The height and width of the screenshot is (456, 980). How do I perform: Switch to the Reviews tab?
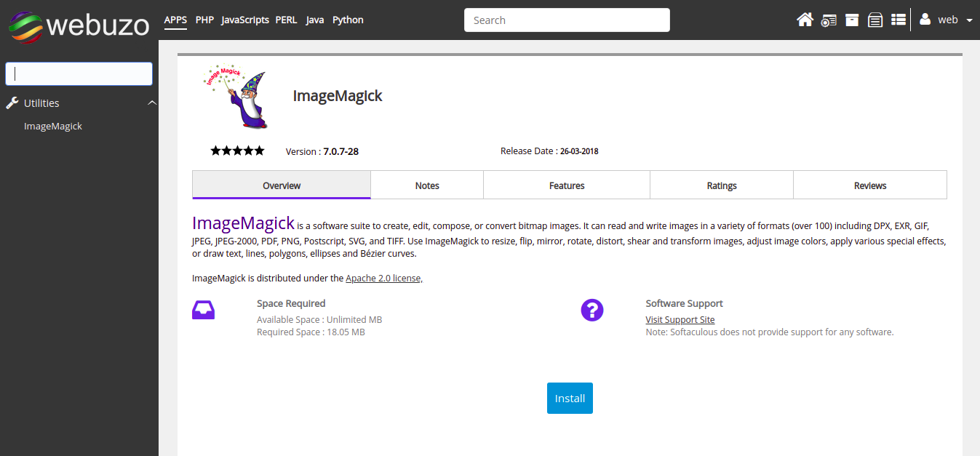pyautogui.click(x=870, y=185)
